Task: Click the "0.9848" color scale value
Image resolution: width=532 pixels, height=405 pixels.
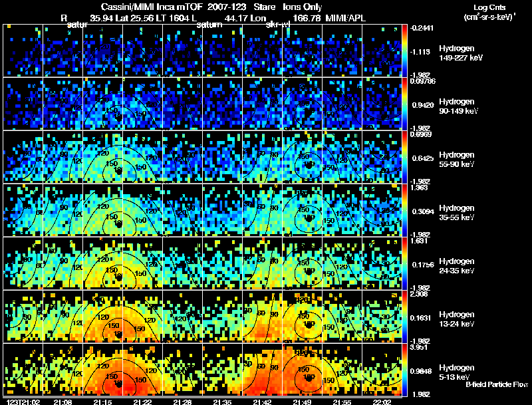Action: coord(422,371)
